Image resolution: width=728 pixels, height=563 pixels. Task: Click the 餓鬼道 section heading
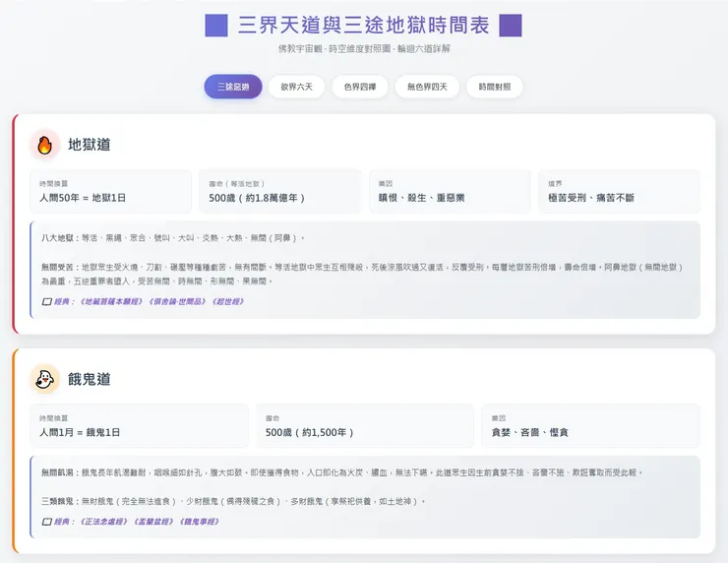point(90,379)
